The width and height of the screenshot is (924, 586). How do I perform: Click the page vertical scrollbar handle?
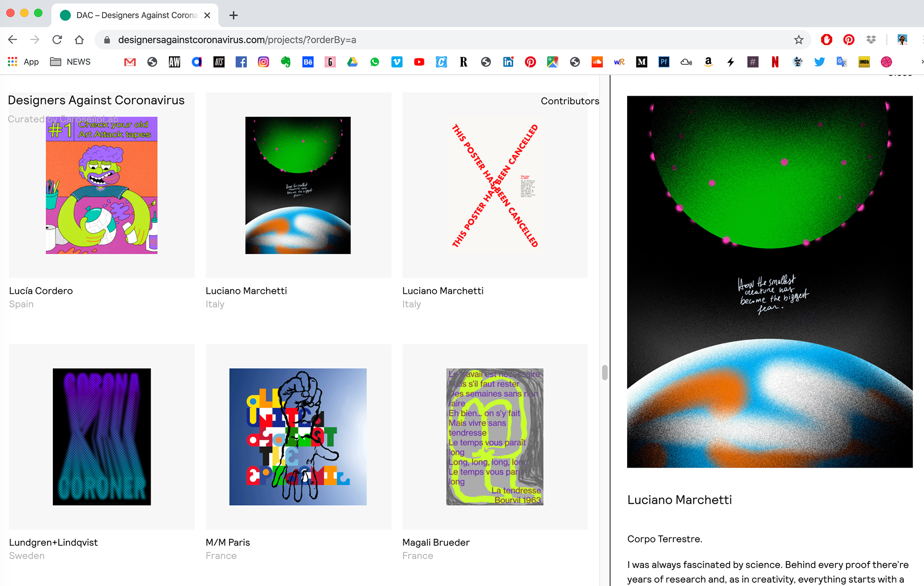pyautogui.click(x=605, y=372)
